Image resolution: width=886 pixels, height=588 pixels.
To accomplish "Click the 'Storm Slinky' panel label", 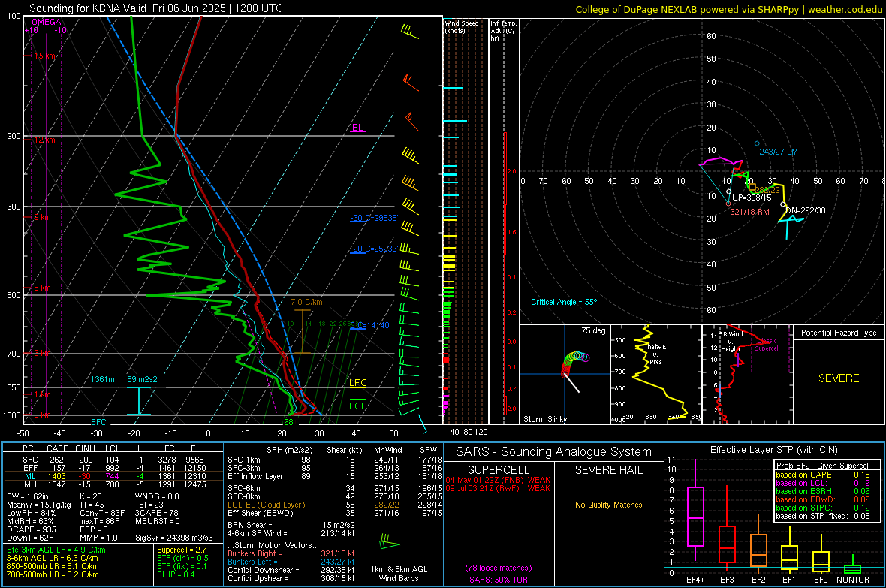I will (x=545, y=419).
